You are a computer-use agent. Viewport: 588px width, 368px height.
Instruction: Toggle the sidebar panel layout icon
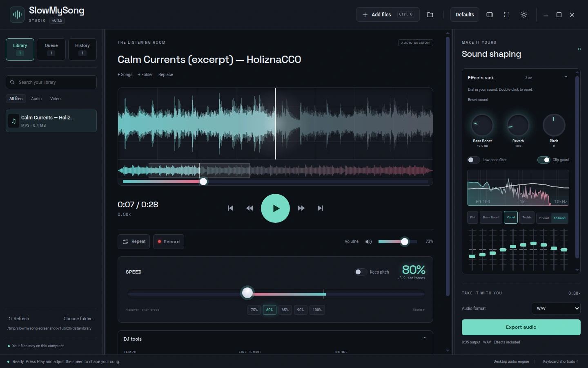pos(490,15)
